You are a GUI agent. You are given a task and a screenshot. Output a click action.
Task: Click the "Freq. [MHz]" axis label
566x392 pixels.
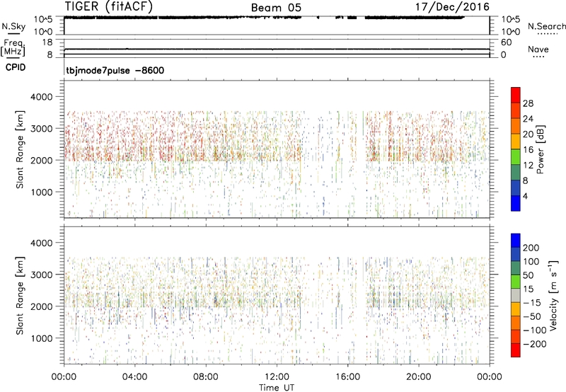click(13, 47)
